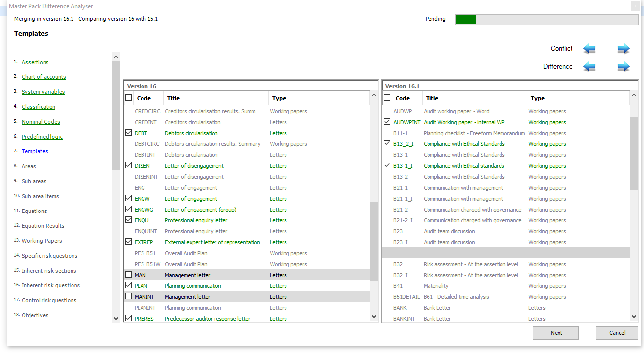
Task: Open the Predefined logic section
Action: 42,136
